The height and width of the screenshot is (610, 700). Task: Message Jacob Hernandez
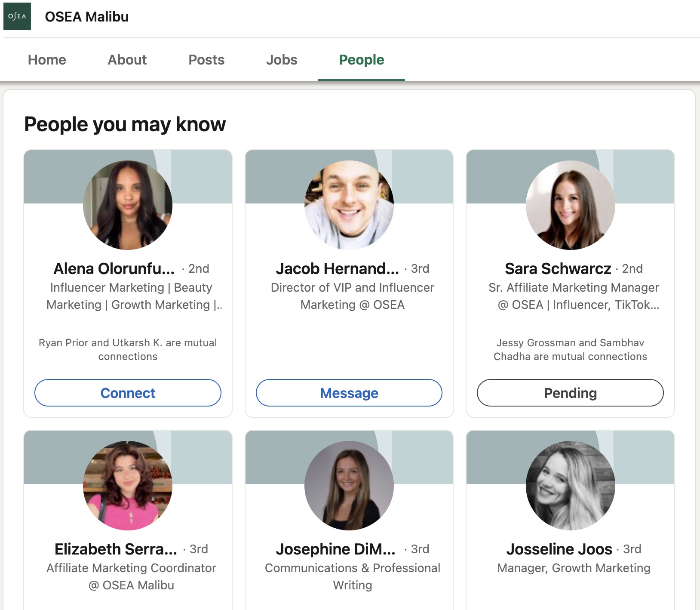click(349, 393)
